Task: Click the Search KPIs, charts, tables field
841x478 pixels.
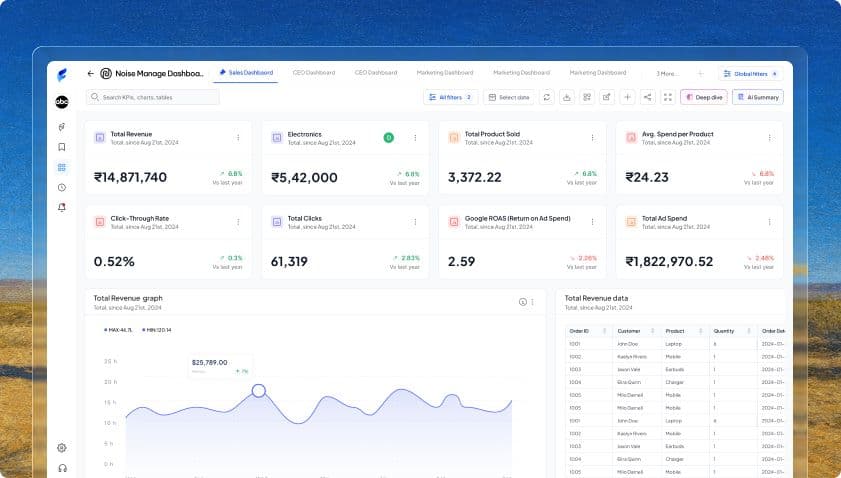Action: 152,97
